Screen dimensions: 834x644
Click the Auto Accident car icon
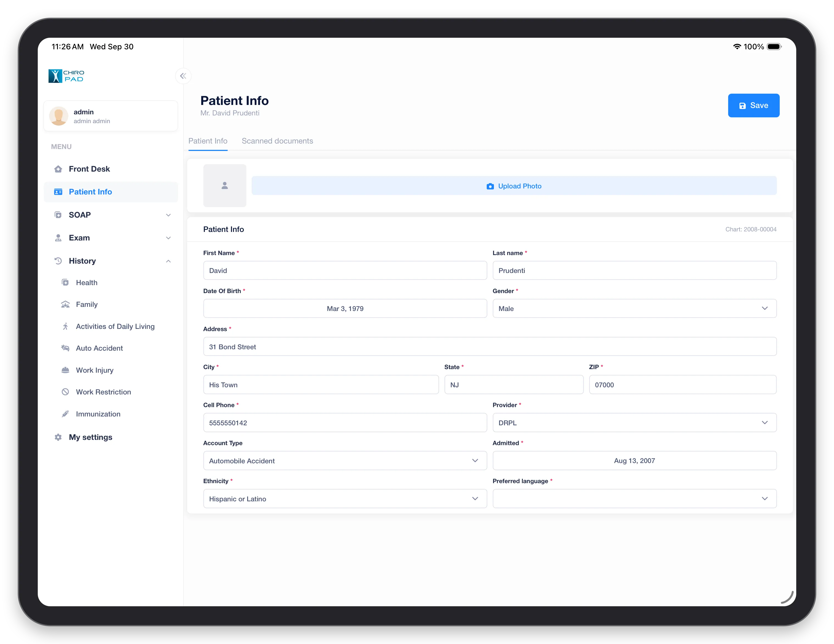coord(65,348)
